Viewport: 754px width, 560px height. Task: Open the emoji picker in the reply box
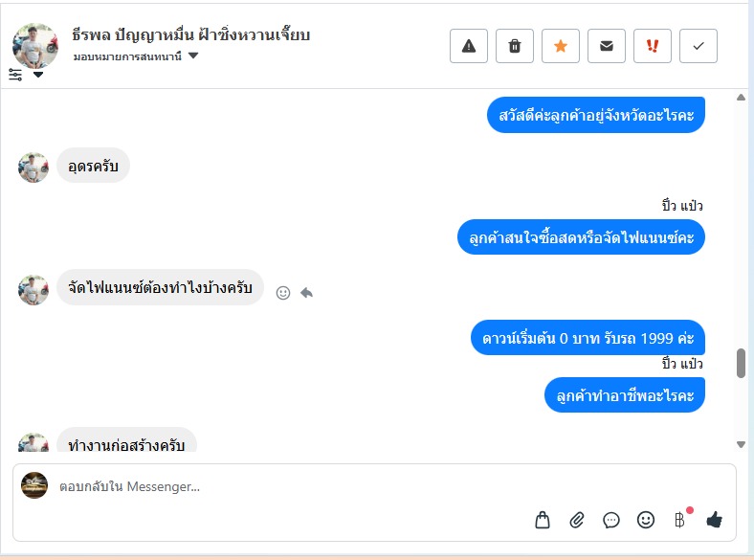click(646, 520)
